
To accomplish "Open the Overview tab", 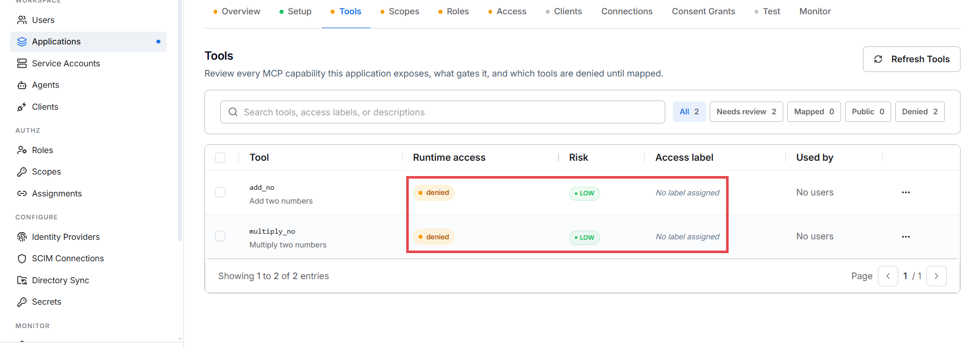I will pos(237,11).
